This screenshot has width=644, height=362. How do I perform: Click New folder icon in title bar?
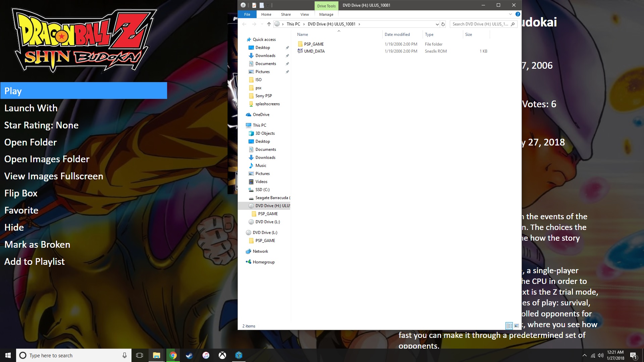pos(262,5)
